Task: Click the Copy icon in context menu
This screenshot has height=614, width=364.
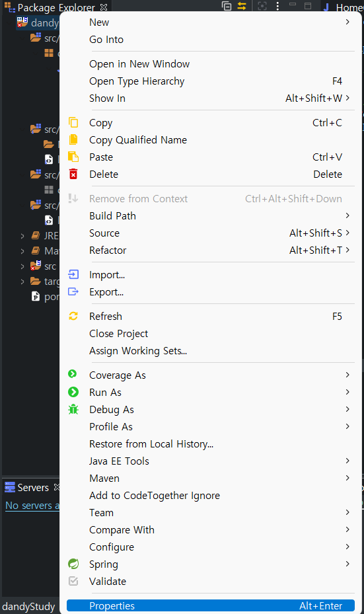Action: (73, 122)
